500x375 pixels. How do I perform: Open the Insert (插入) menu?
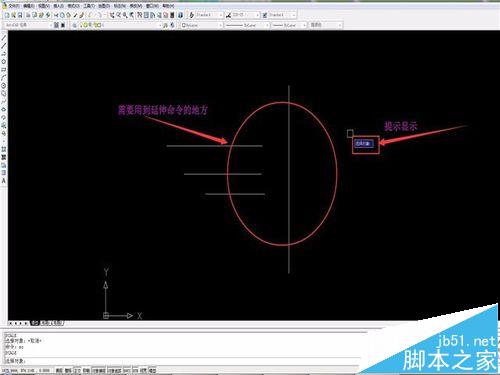pyautogui.click(x=59, y=6)
